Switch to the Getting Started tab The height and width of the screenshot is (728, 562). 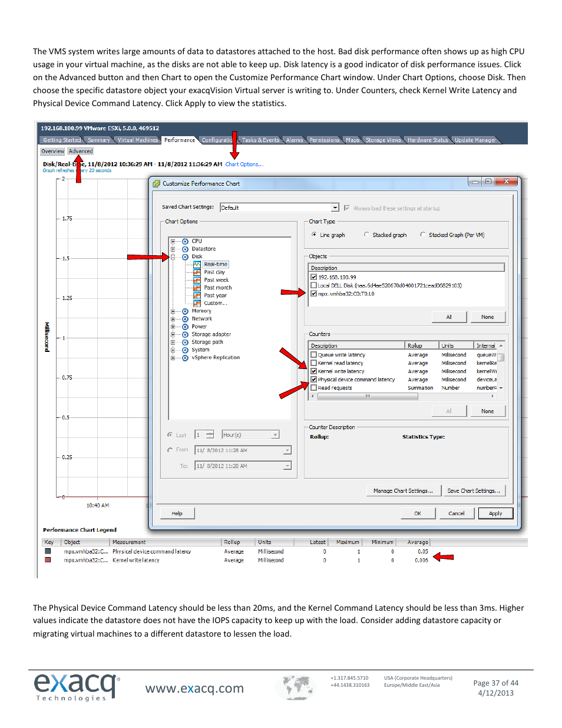62,140
